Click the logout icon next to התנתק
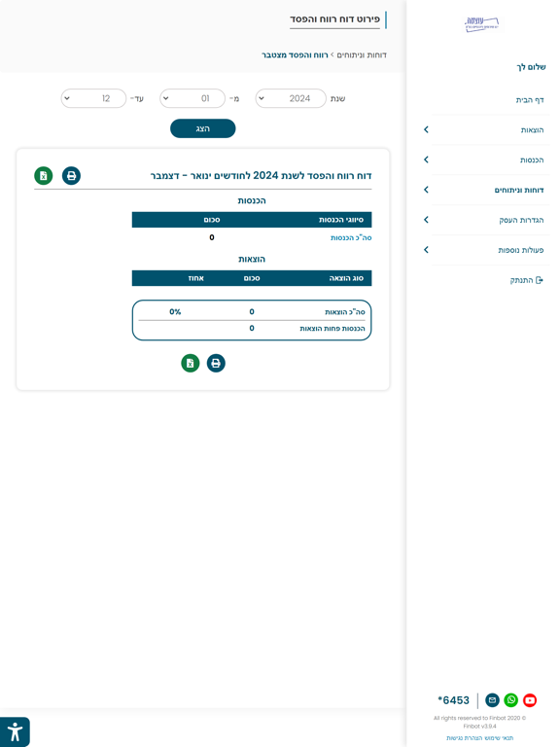This screenshot has width=560, height=747. click(x=539, y=280)
